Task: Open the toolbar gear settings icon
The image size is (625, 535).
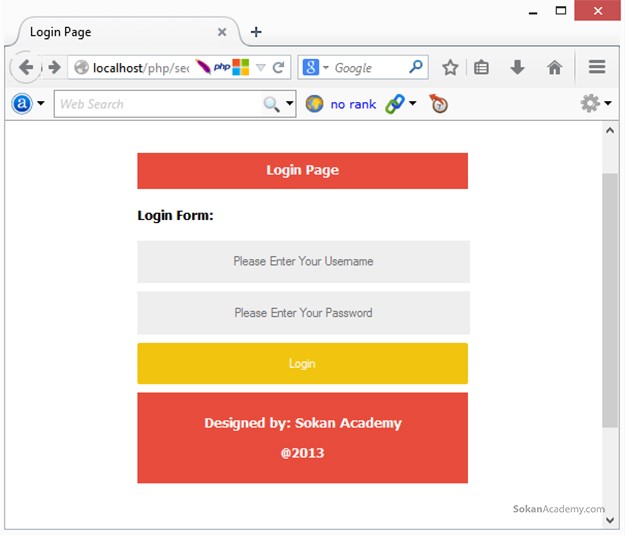Action: pyautogui.click(x=590, y=103)
